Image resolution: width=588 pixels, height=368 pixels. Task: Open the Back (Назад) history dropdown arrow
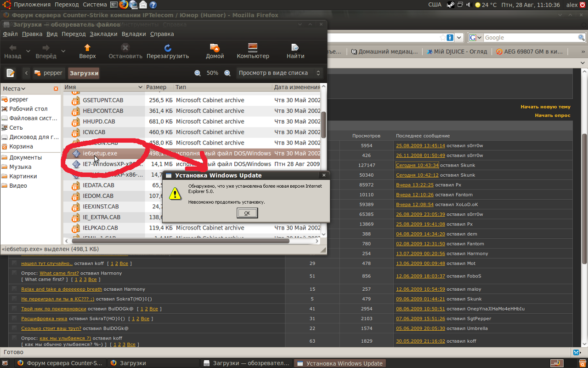(28, 51)
